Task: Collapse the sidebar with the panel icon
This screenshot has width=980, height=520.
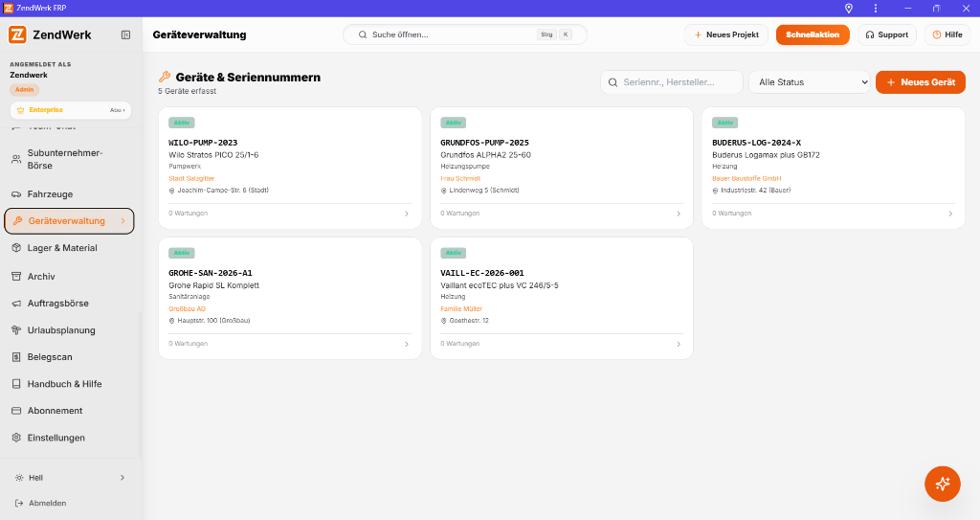Action: pos(125,35)
